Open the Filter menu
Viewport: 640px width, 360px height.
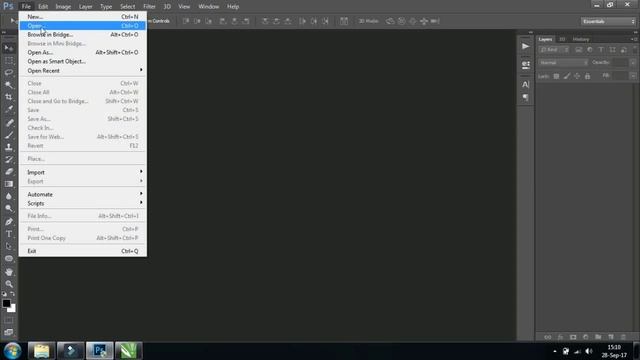149,7
